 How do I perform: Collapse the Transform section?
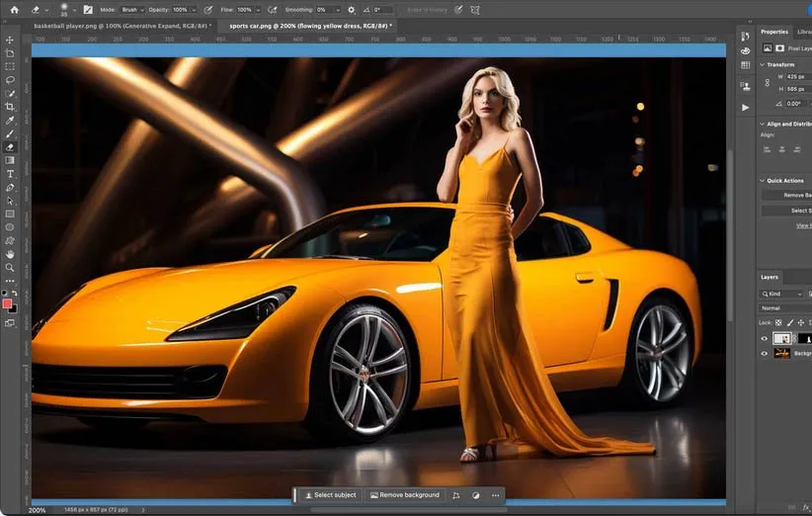pyautogui.click(x=762, y=65)
